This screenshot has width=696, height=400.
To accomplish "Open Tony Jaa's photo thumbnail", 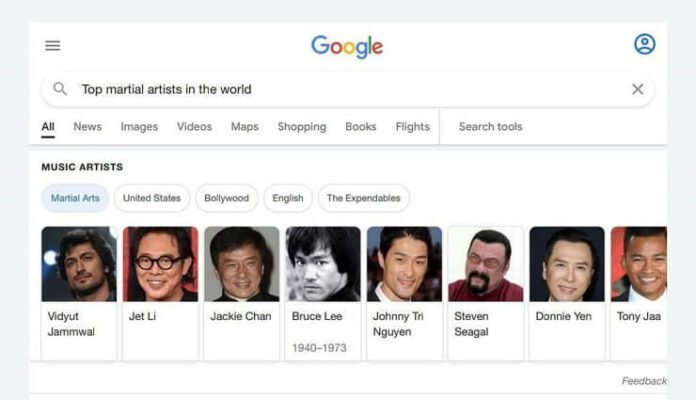I will (639, 264).
